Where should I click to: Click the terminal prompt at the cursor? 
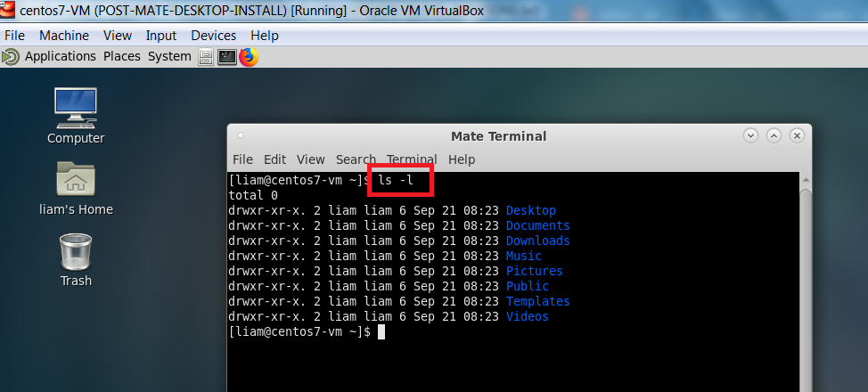point(381,331)
